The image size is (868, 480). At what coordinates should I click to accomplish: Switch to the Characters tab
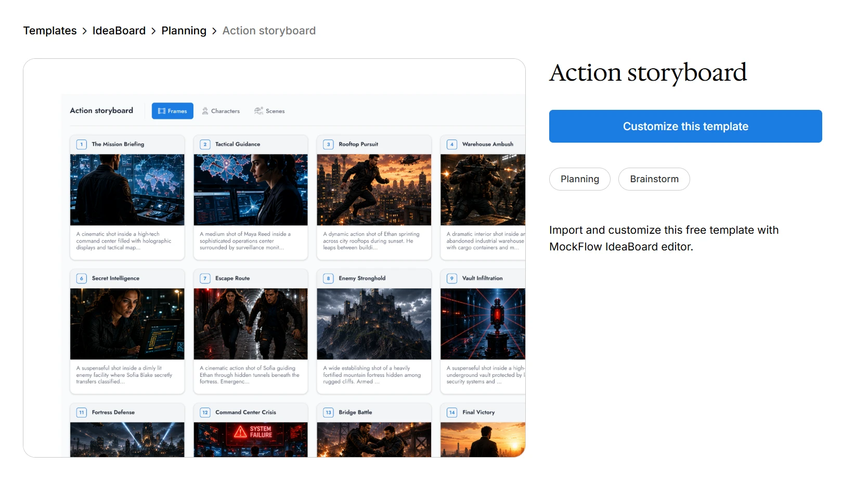(221, 111)
